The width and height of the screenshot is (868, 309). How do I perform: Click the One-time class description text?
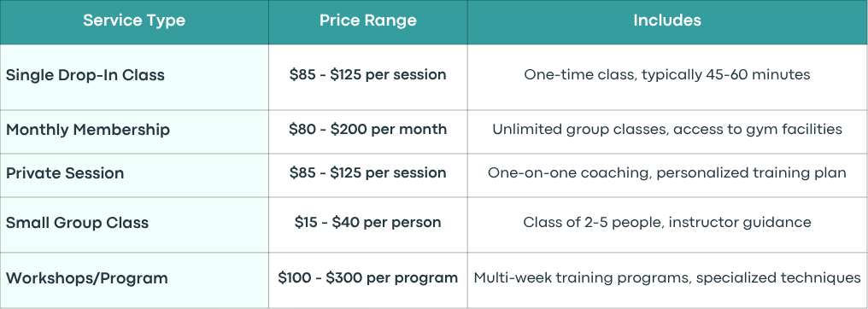click(x=667, y=74)
